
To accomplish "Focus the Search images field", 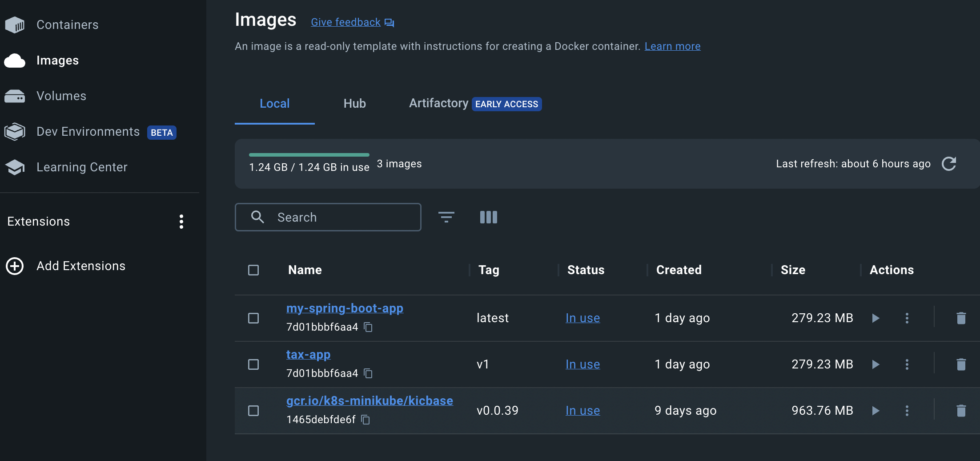I will pos(328,217).
